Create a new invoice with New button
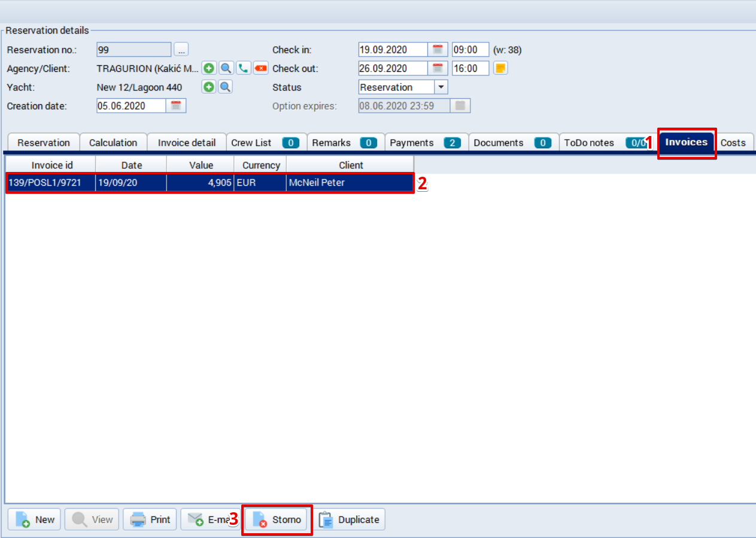 coord(35,519)
